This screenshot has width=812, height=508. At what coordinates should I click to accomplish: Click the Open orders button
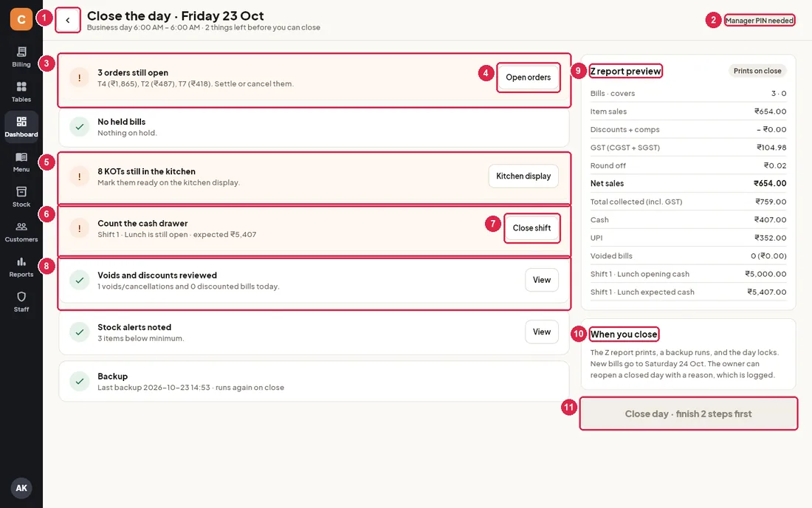pos(529,77)
